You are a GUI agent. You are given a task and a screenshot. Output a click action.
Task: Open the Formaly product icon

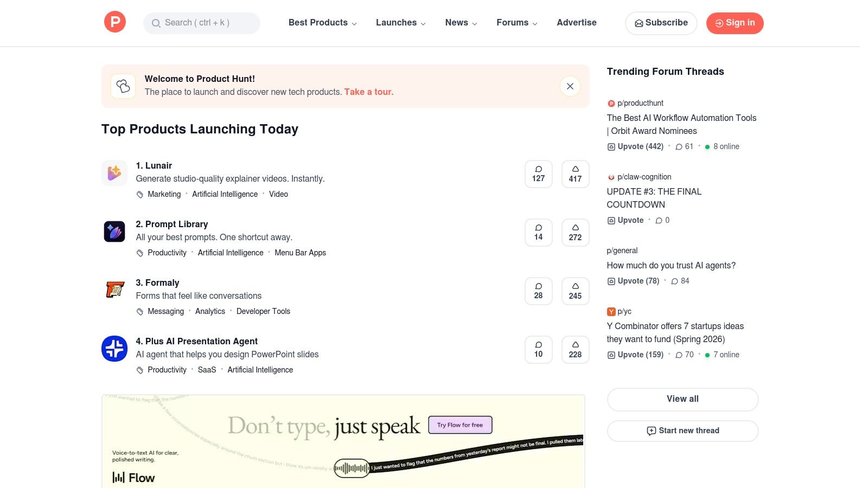(x=114, y=290)
